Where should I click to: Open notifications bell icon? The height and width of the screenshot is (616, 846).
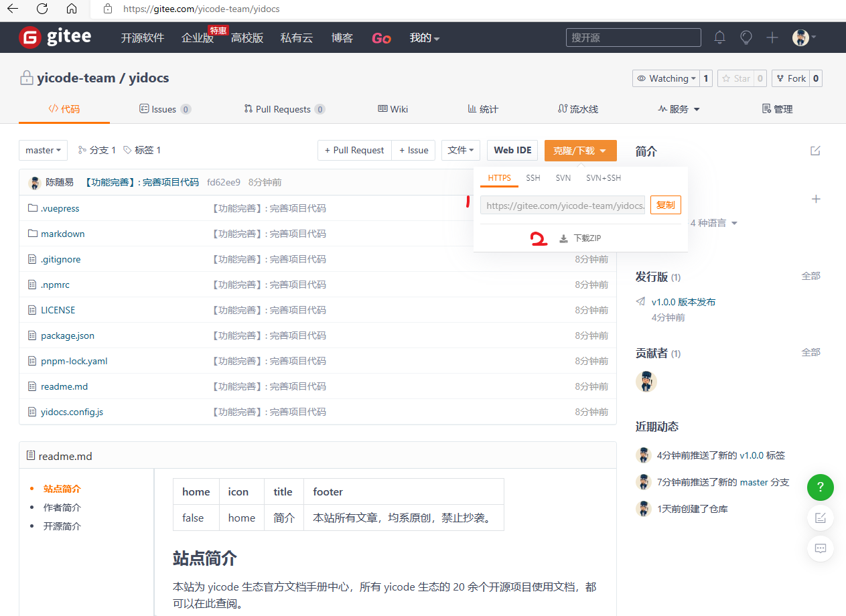click(720, 37)
